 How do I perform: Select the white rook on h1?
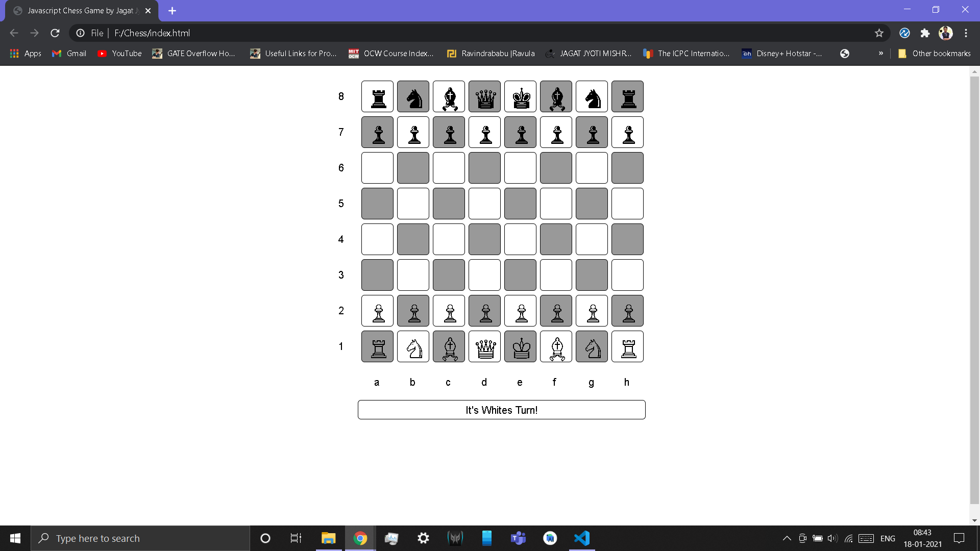pos(627,347)
